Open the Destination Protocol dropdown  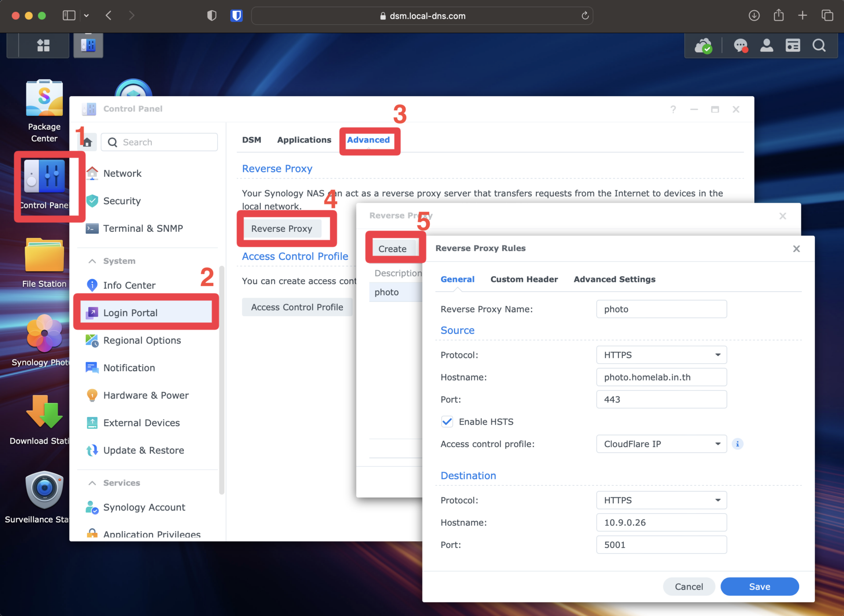click(x=661, y=500)
